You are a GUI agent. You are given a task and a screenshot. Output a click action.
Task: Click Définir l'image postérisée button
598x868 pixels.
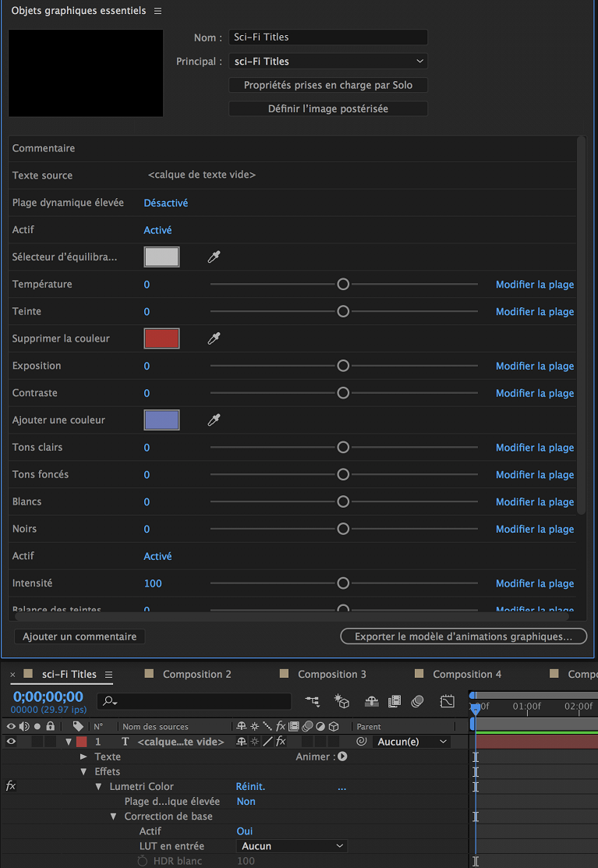(328, 109)
